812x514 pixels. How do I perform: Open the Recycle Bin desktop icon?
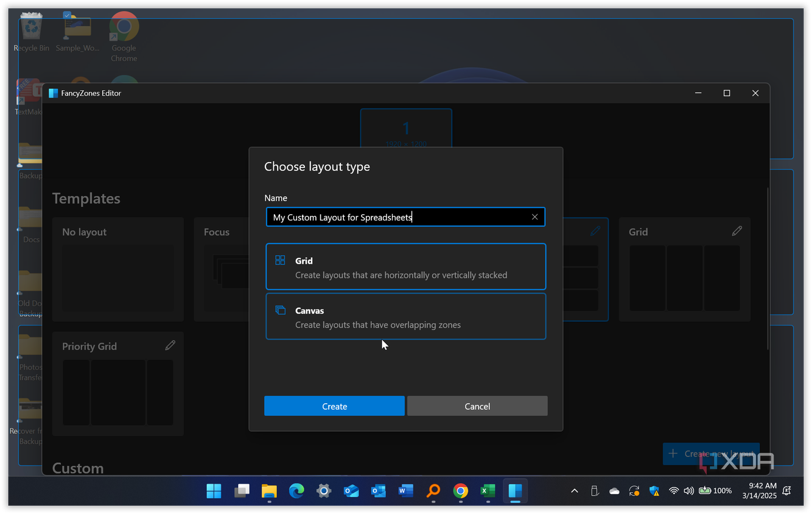coord(31,33)
